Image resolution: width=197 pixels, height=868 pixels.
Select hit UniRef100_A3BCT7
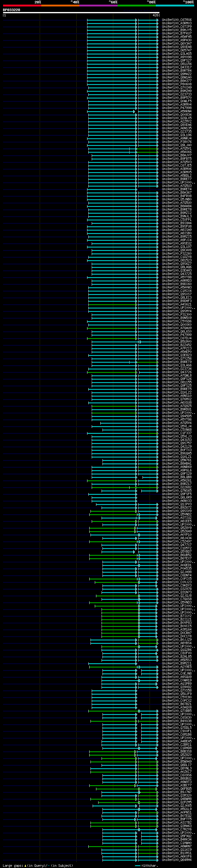point(176,785)
